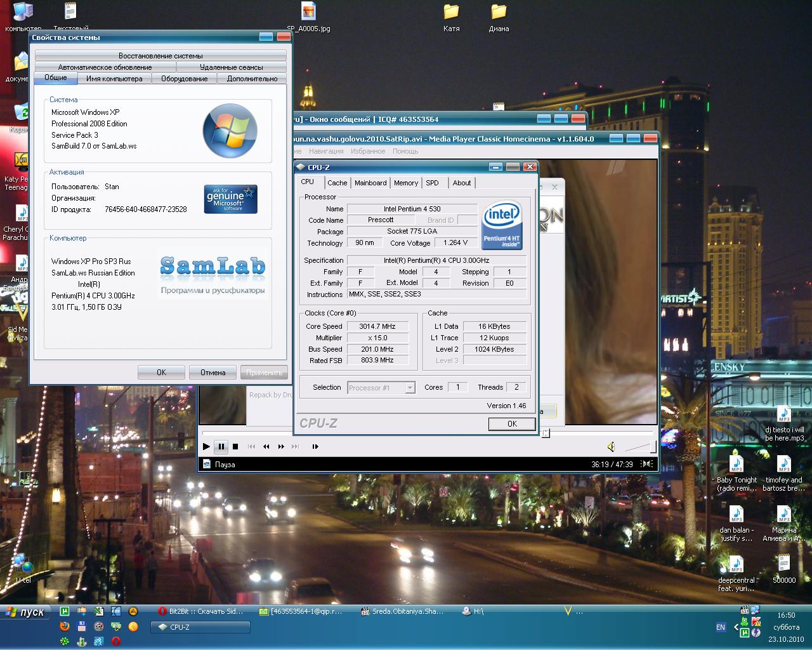This screenshot has width=812, height=650.
Task: Click the Level 2 cache value field
Action: pyautogui.click(x=494, y=349)
